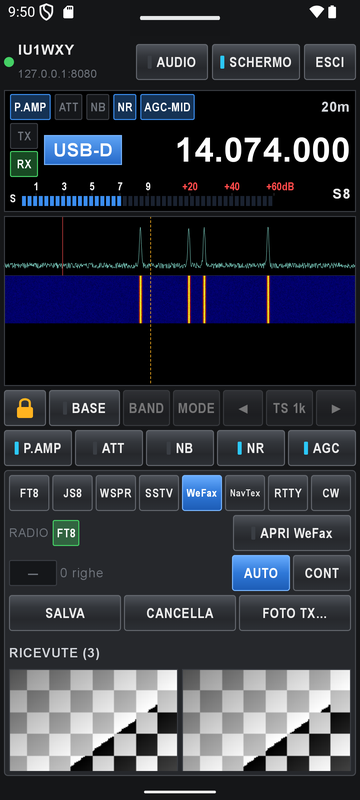Switch to the JS8 tab
The image size is (360, 800).
pos(72,493)
